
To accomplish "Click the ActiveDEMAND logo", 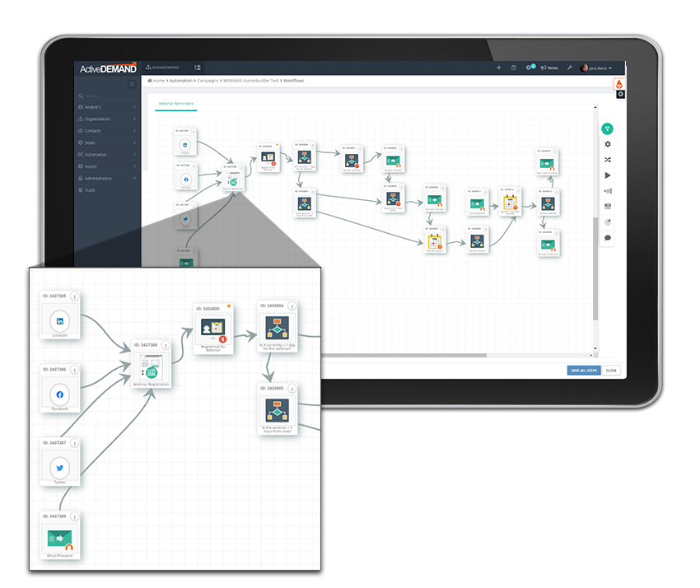I will tap(108, 68).
